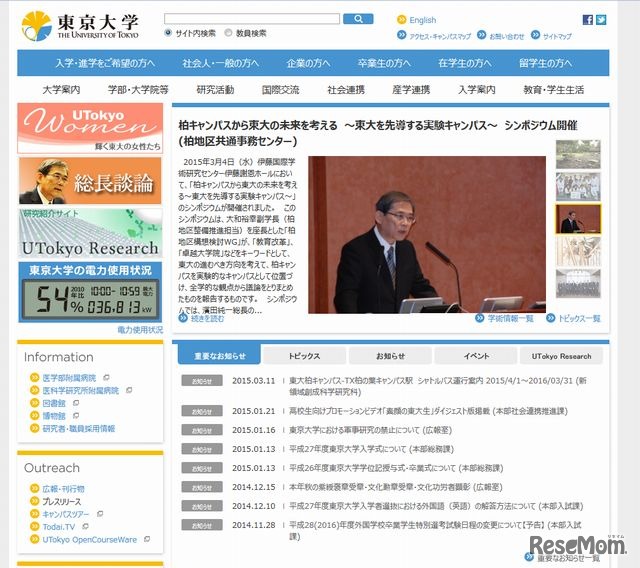640x568 pixels.
Task: Open the 広報・刊行物 link
Action: click(63, 488)
